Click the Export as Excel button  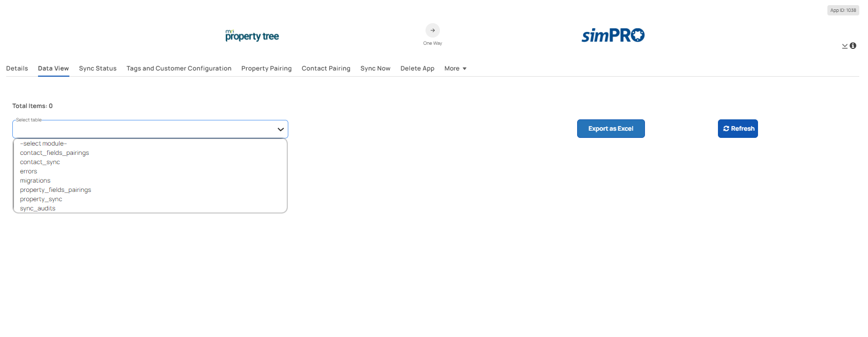click(611, 129)
